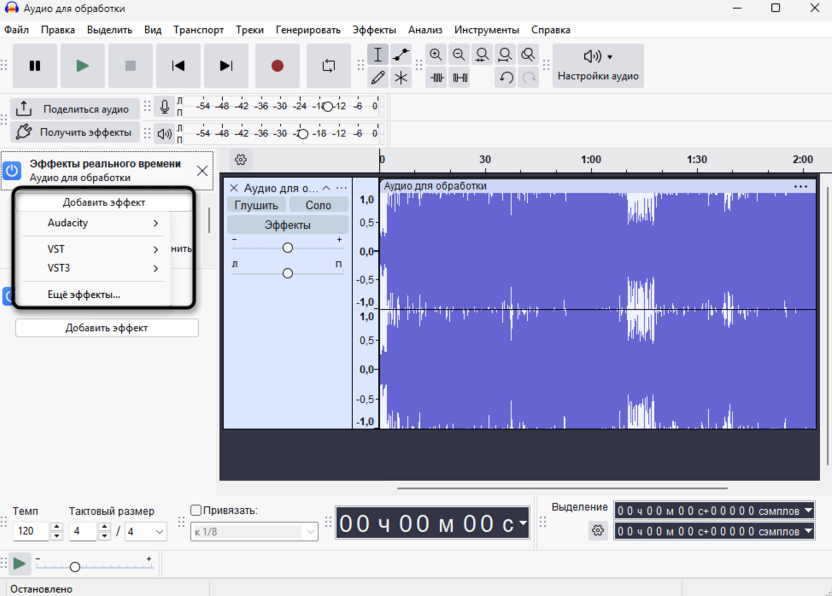Open the Инструменты menu
832x596 pixels.
[x=487, y=30]
